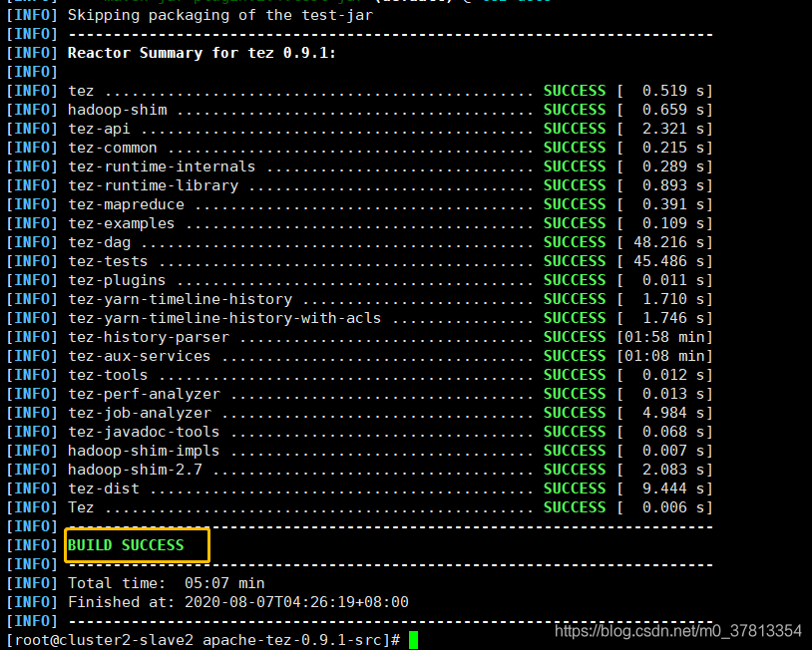The height and width of the screenshot is (650, 812).
Task: Click the 'tez-tests' module name
Action: 108,261
